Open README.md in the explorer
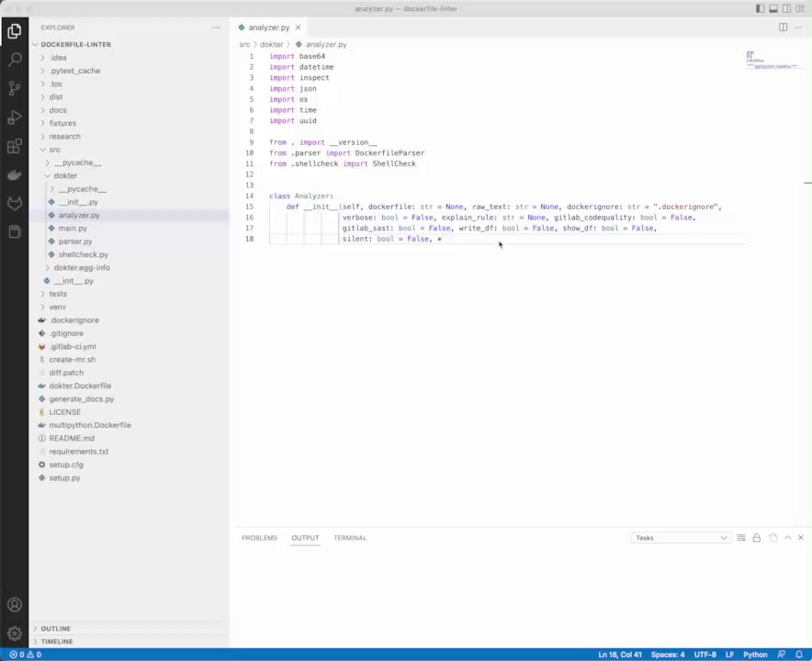 click(72, 439)
